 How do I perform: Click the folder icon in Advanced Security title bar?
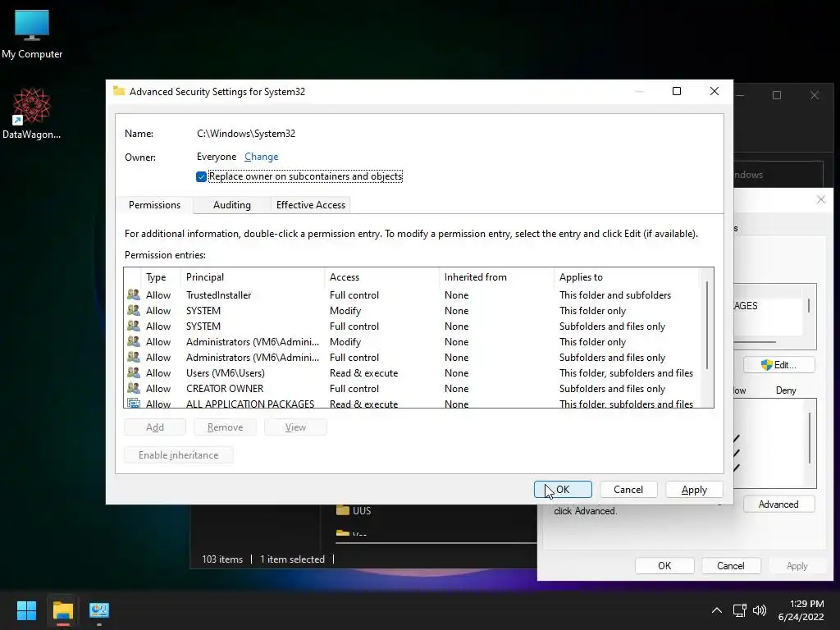pos(119,91)
